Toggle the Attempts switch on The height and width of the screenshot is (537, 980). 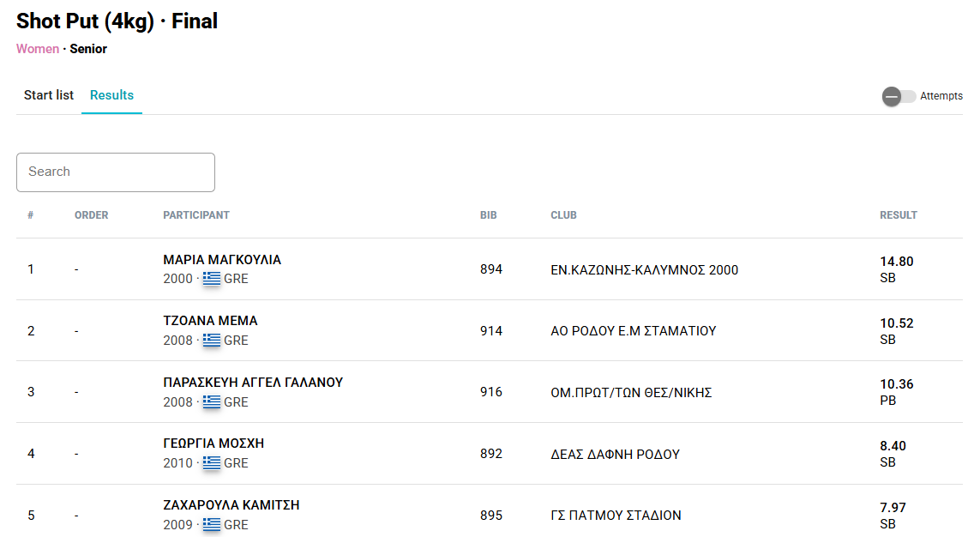[x=899, y=96]
